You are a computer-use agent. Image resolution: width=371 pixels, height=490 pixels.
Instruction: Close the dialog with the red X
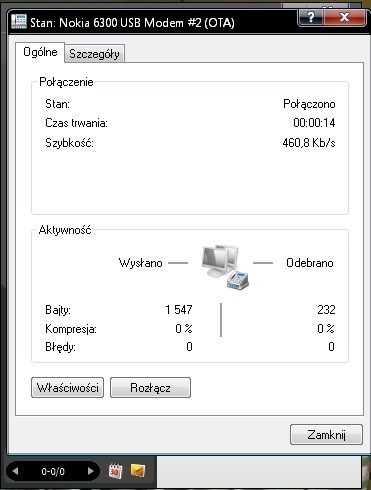pyautogui.click(x=344, y=17)
